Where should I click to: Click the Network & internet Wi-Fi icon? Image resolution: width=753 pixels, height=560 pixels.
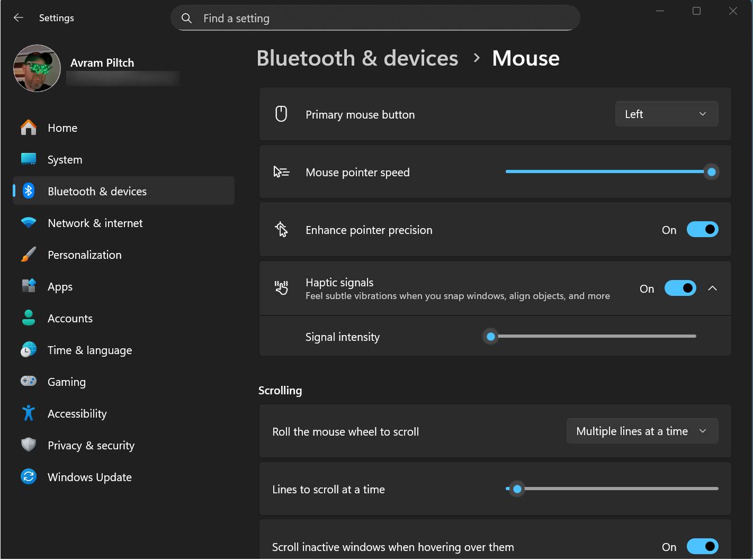(29, 223)
